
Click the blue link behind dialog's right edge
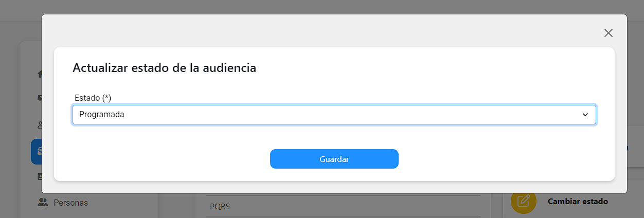tap(627, 148)
